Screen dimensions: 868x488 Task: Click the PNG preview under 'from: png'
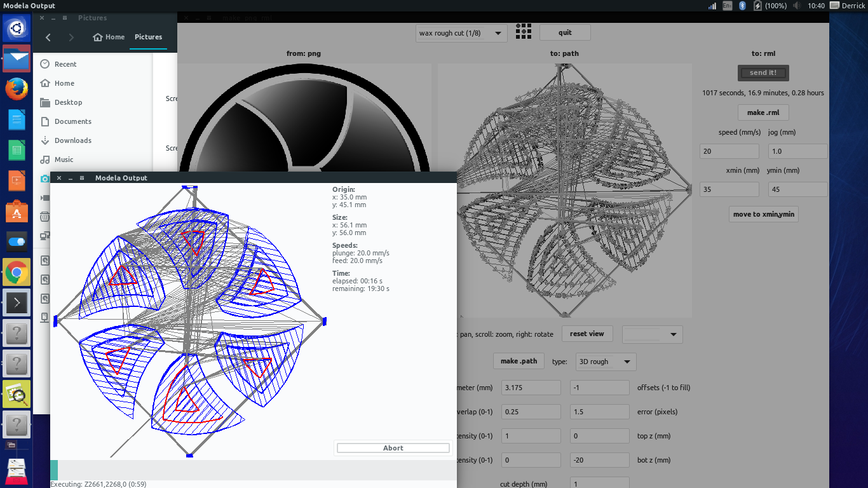(x=304, y=118)
